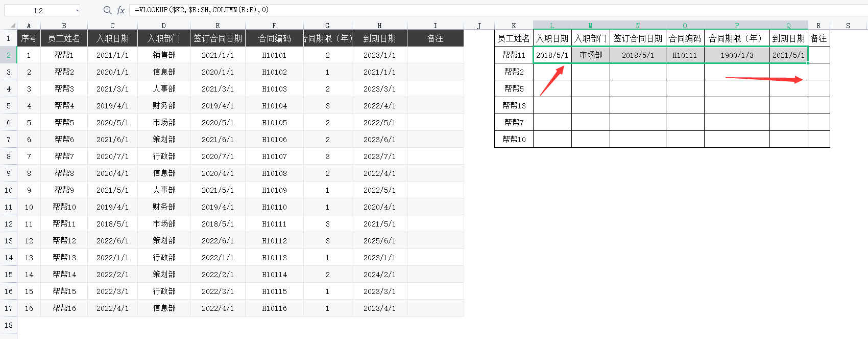Select column K header
This screenshot has height=339, width=868.
(514, 26)
